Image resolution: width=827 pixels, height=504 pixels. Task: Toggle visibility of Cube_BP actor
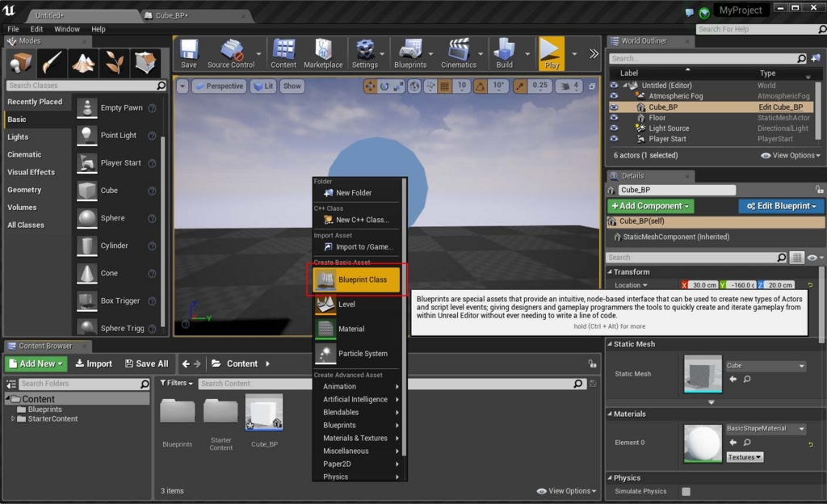click(614, 107)
